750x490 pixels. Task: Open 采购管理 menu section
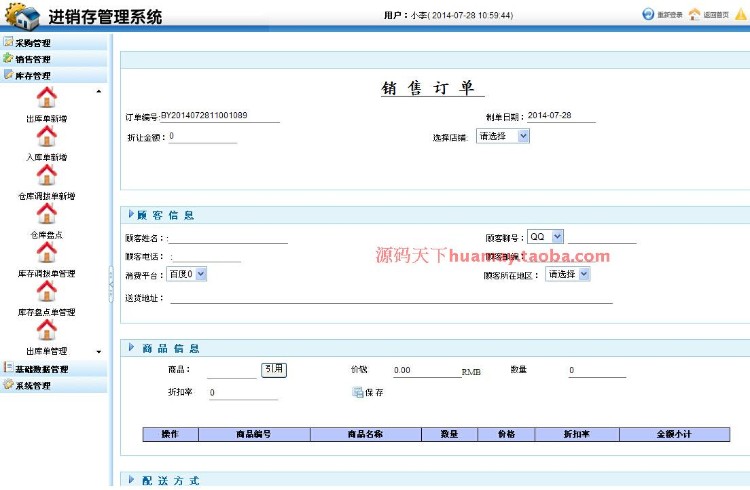coord(54,43)
